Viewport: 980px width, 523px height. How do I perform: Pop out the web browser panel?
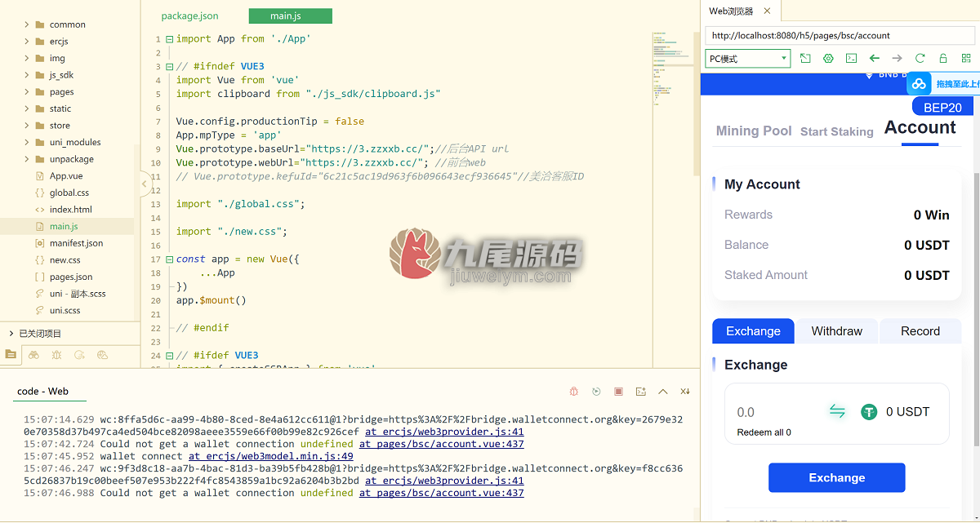[x=805, y=59]
